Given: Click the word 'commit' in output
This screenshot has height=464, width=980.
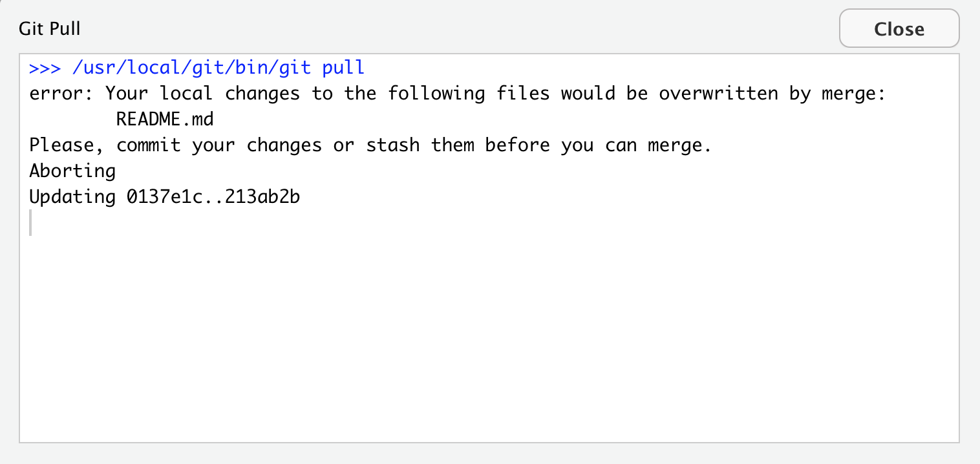Looking at the screenshot, I should pyautogui.click(x=149, y=145).
